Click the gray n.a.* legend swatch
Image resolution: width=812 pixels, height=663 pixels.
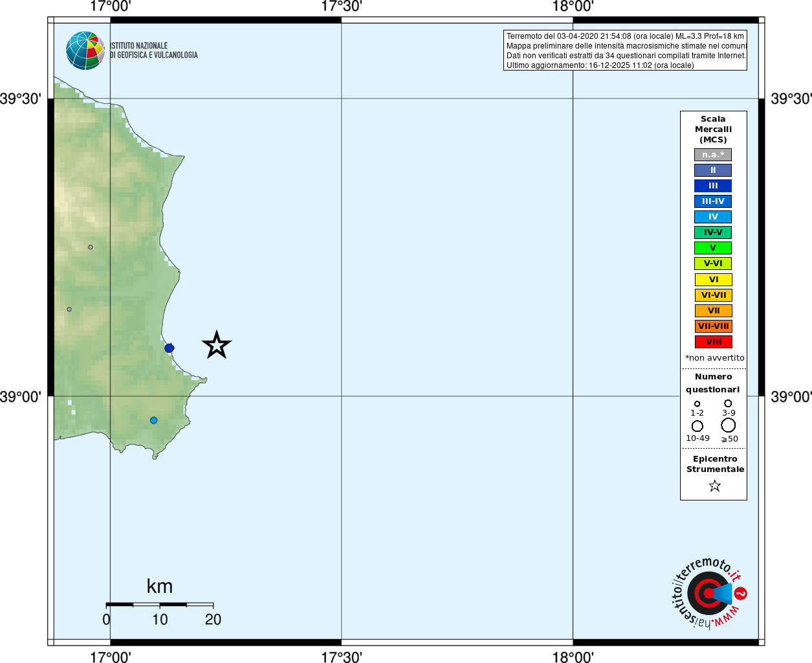coord(713,155)
